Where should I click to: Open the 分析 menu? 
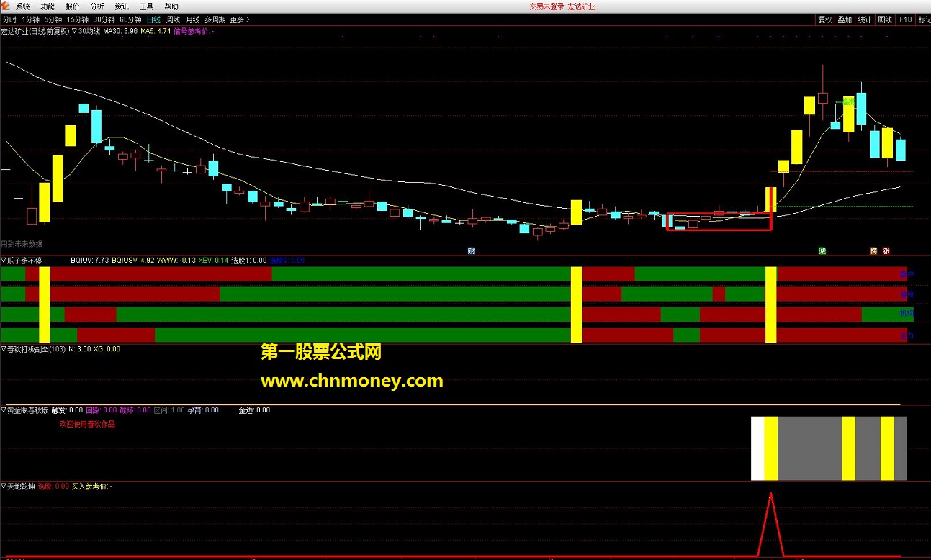[x=96, y=6]
